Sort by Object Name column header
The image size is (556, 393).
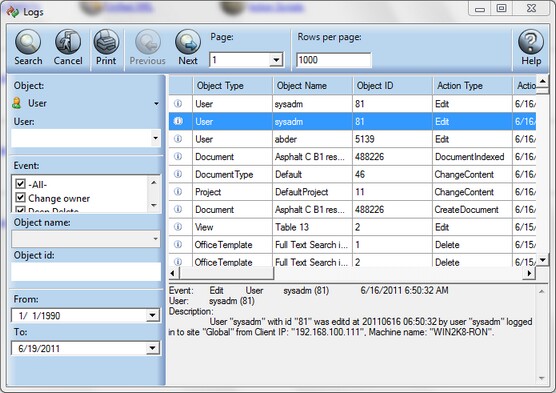[313, 85]
